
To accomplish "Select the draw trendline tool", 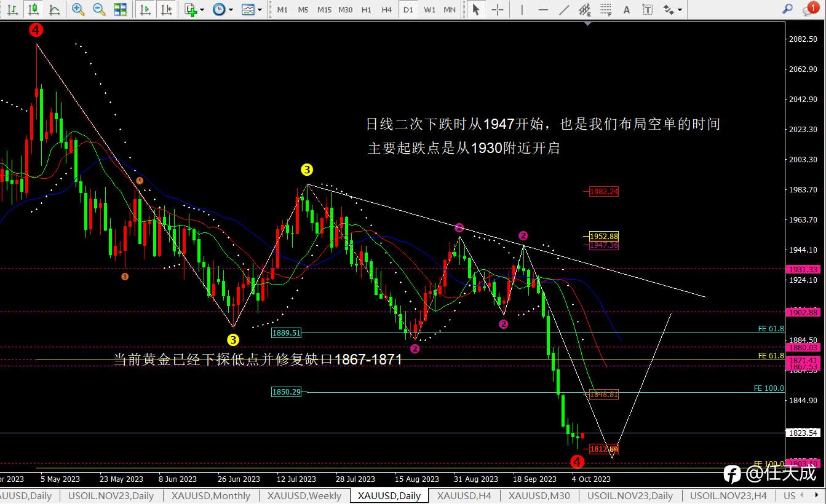I will pos(564,9).
